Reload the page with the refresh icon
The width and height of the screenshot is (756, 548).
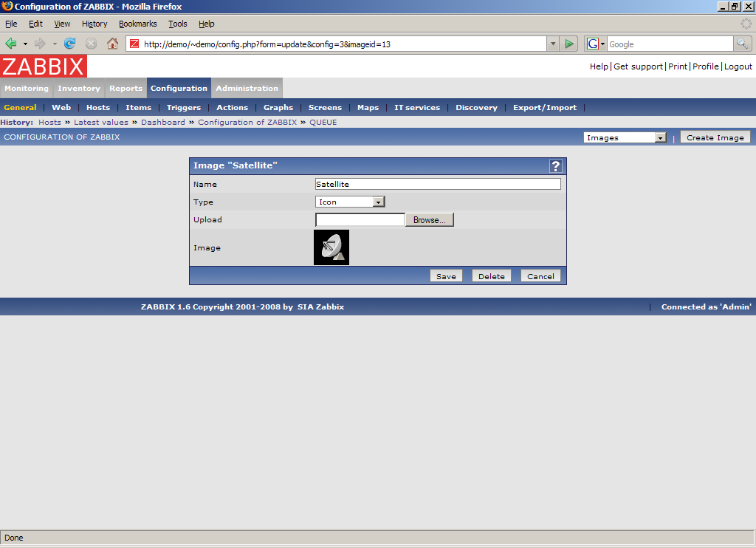pos(70,44)
